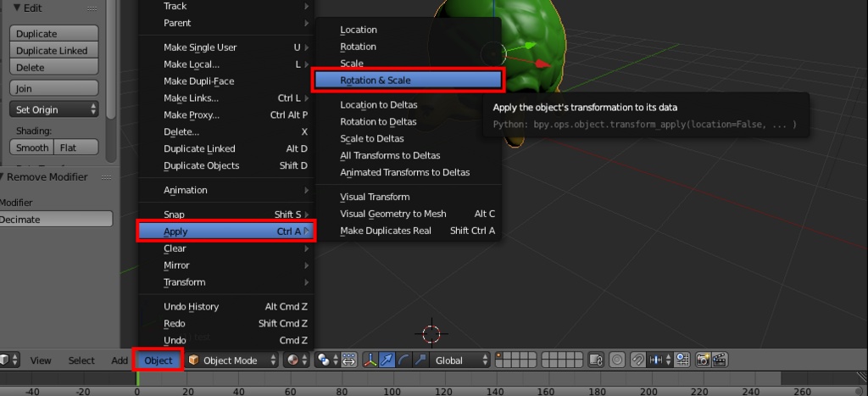Screen dimensions: 868x396
Task: Enable the translate manipulator arrow icon
Action: pos(387,360)
